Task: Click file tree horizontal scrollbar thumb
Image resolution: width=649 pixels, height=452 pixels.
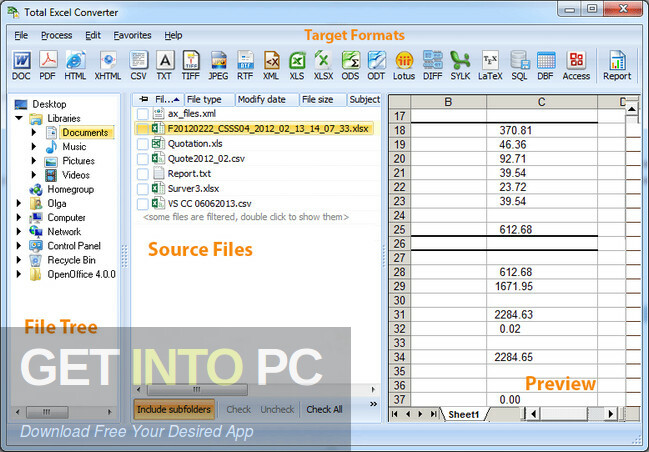Action: pos(47,412)
